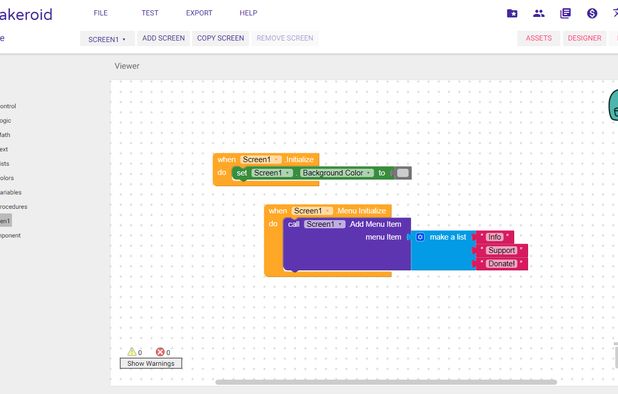The width and height of the screenshot is (618, 394).
Task: Switch to the DESIGNER view
Action: (584, 38)
